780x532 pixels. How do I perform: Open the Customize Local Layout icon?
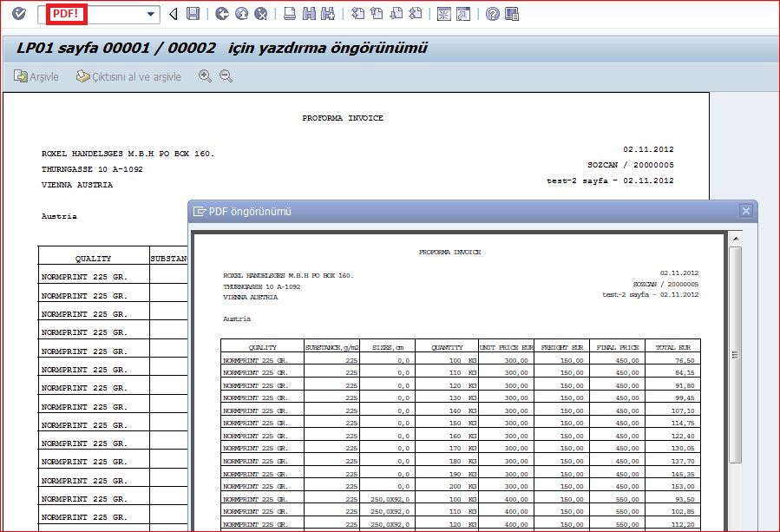(x=511, y=14)
